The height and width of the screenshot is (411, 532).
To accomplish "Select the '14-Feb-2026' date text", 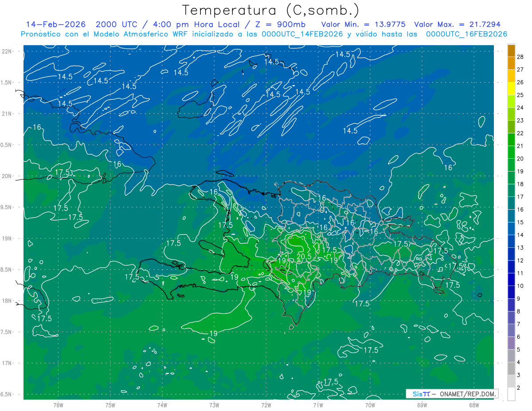I will 55,24.
